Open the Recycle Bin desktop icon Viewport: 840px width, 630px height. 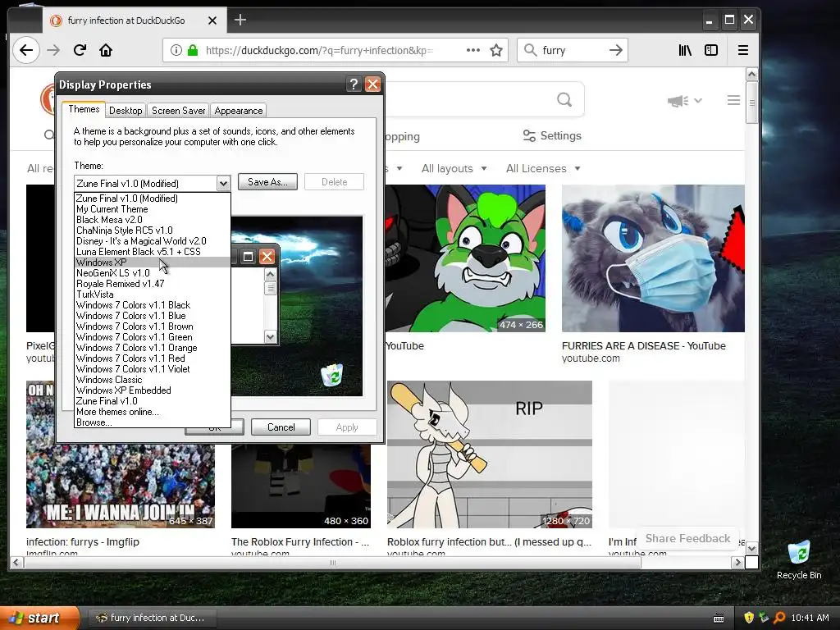pos(799,559)
